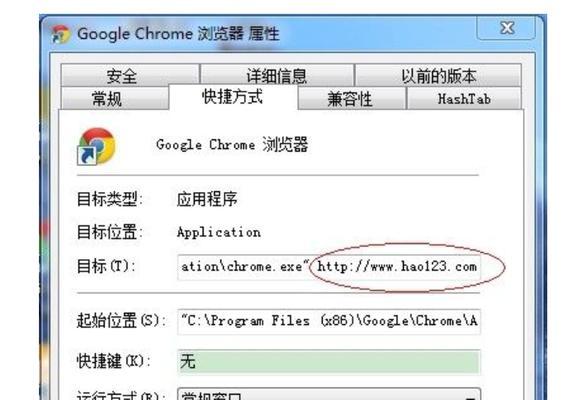Image resolution: width=587 pixels, height=400 pixels.
Task: Click the hao123 URL in target field
Action: (397, 267)
